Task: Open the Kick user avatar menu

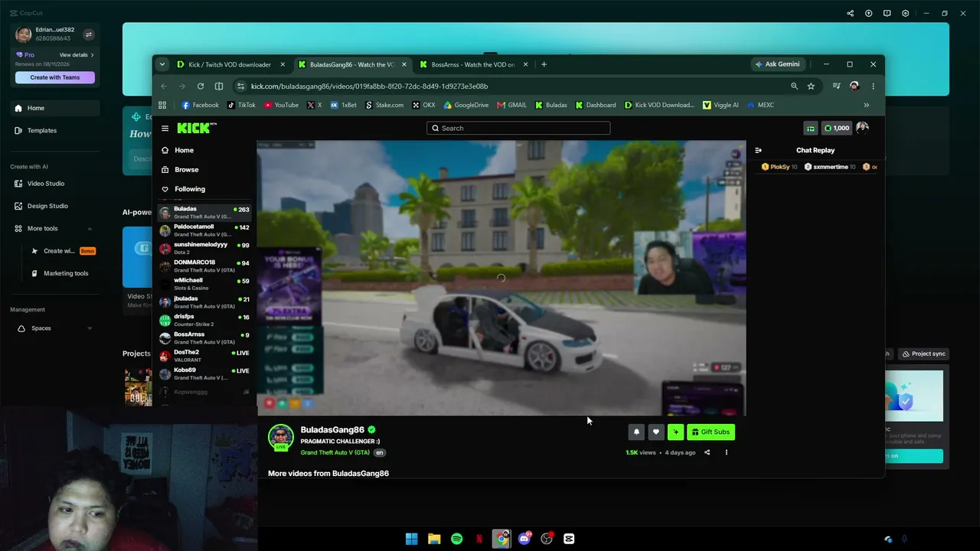Action: tap(862, 128)
